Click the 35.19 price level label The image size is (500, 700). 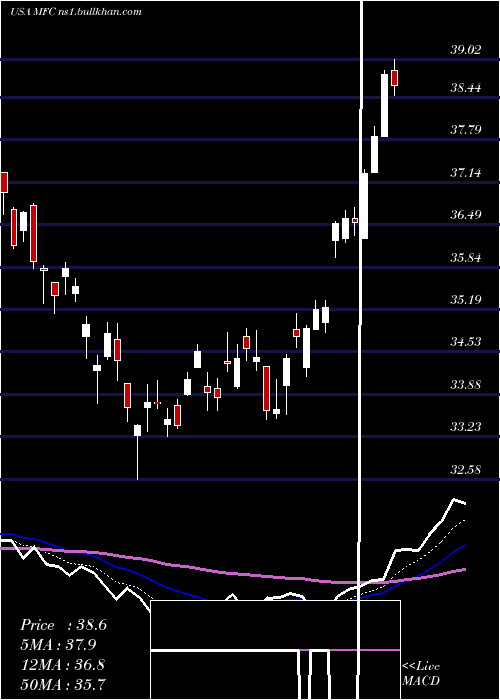pyautogui.click(x=466, y=299)
